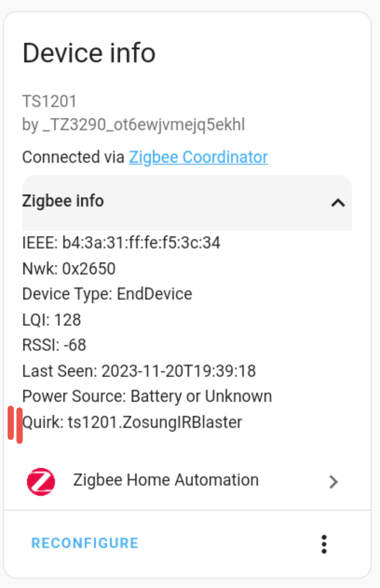Click the Device info title
Image resolution: width=380 pixels, height=588 pixels.
point(89,53)
